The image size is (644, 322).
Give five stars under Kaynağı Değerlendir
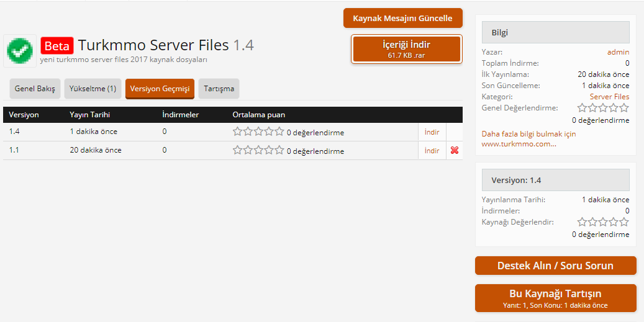(624, 222)
